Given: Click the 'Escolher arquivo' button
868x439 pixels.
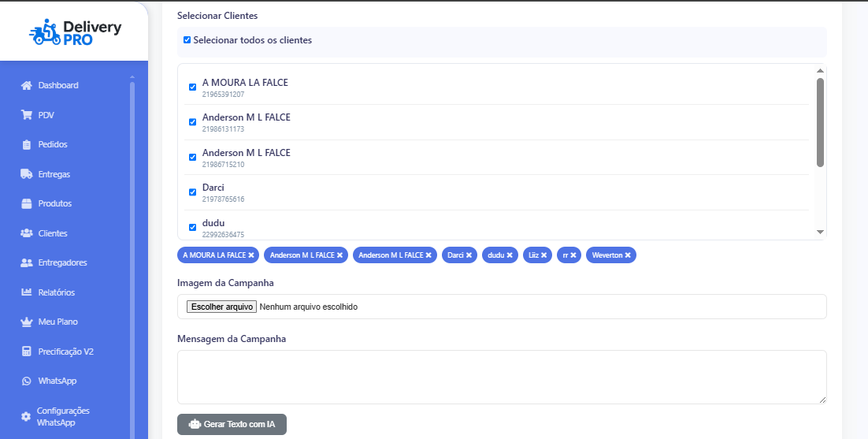Looking at the screenshot, I should 221,307.
